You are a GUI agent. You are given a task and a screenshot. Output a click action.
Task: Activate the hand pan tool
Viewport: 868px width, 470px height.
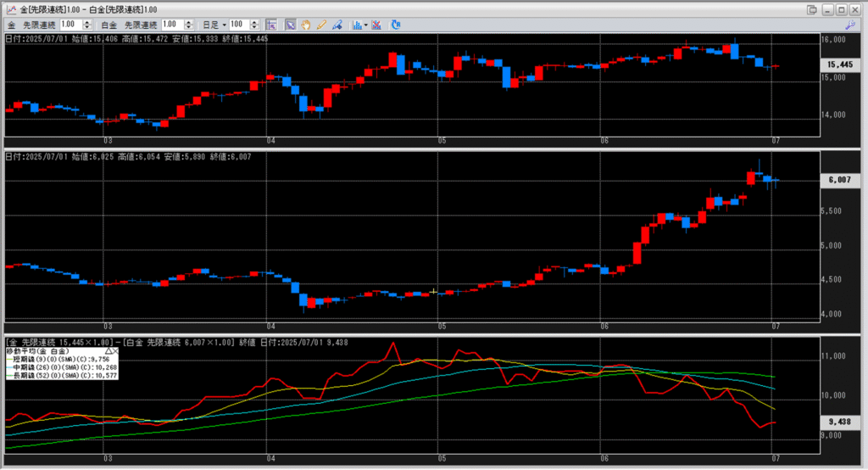pyautogui.click(x=306, y=25)
